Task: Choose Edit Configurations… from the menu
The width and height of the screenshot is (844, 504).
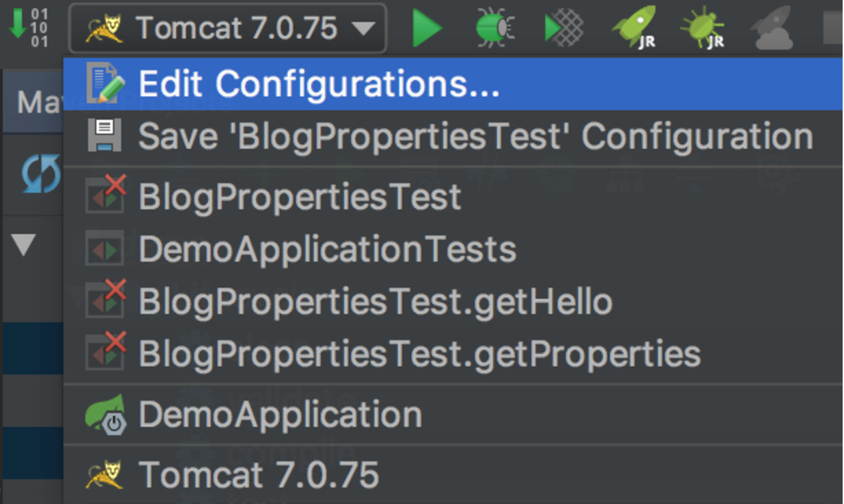Action: [319, 84]
